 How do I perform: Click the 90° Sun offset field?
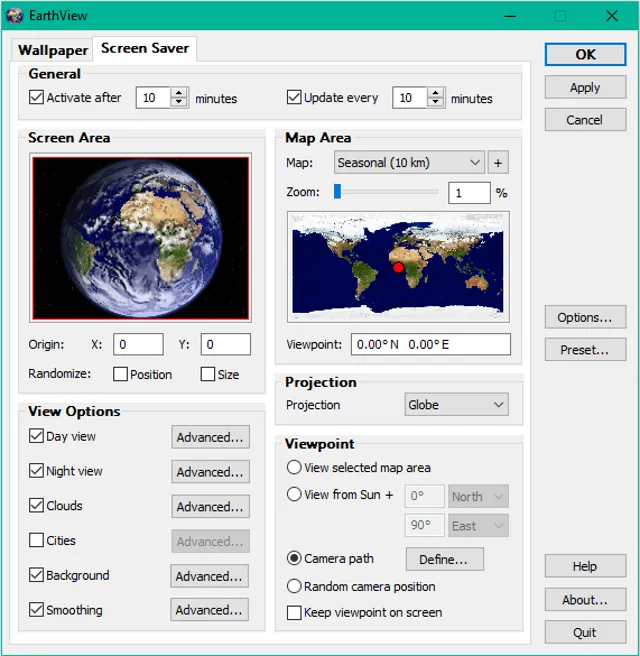[424, 525]
